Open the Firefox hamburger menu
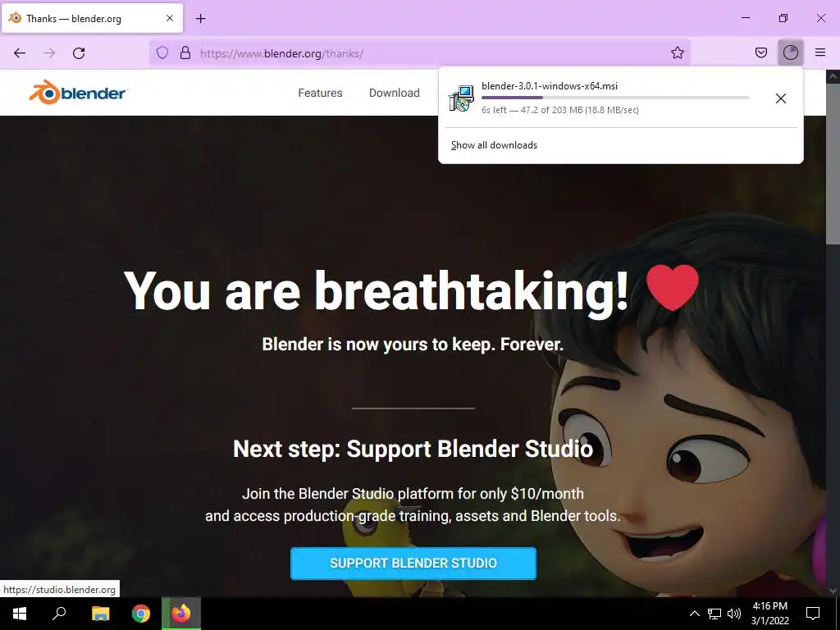Image resolution: width=840 pixels, height=630 pixels. pos(820,52)
